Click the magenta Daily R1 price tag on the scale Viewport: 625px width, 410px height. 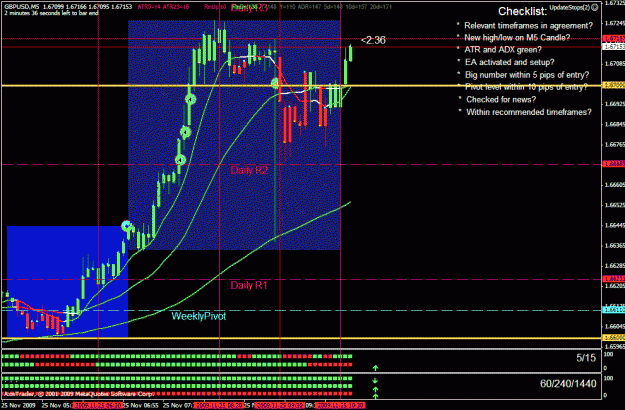(x=613, y=279)
